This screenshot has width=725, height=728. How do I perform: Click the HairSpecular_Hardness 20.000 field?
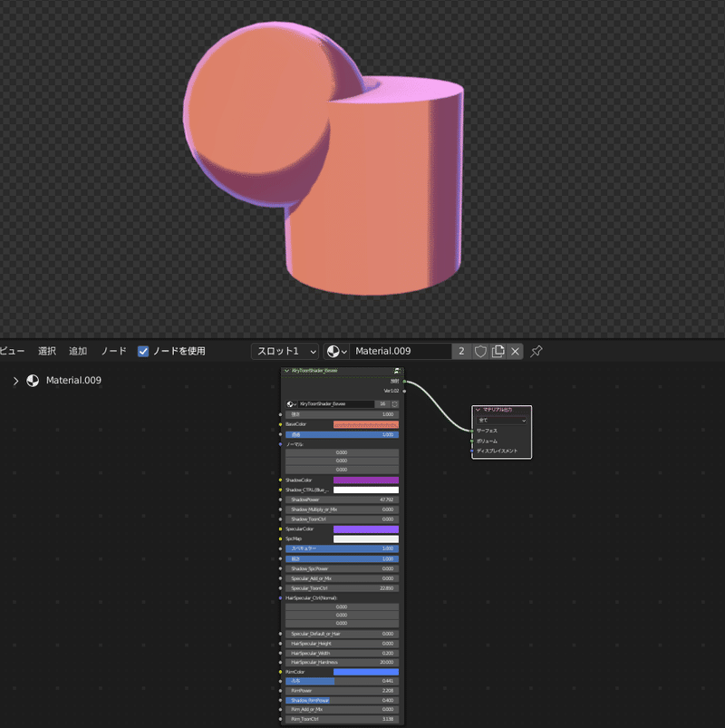coord(342,663)
